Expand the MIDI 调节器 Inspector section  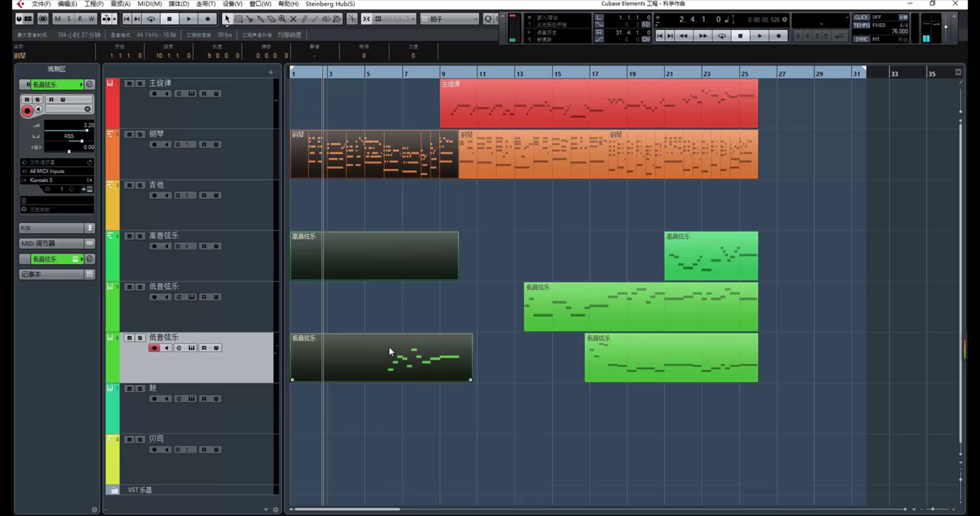coord(57,243)
